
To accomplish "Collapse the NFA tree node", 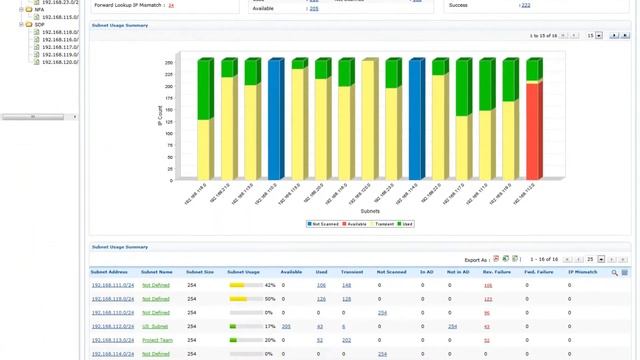I will [21, 9].
